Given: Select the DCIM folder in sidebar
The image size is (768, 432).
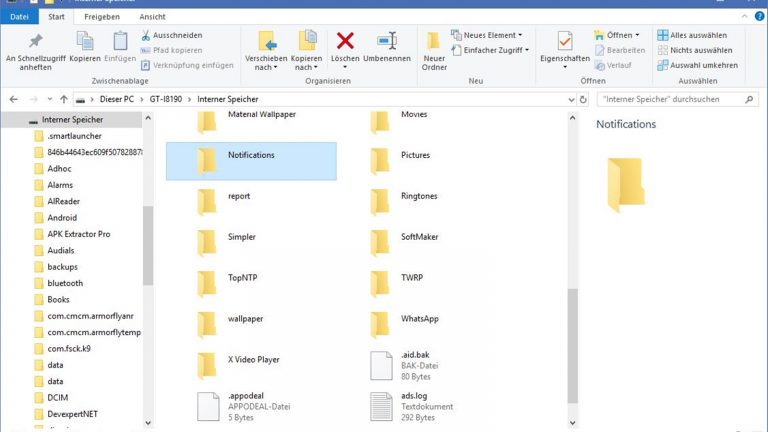Looking at the screenshot, I should pos(57,397).
